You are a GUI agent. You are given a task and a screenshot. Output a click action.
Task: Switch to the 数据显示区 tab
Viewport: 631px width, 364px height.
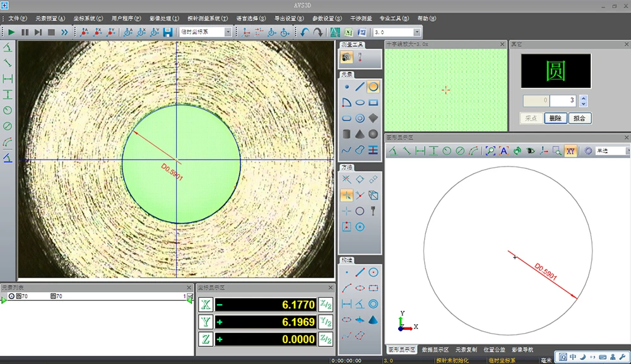pos(435,349)
